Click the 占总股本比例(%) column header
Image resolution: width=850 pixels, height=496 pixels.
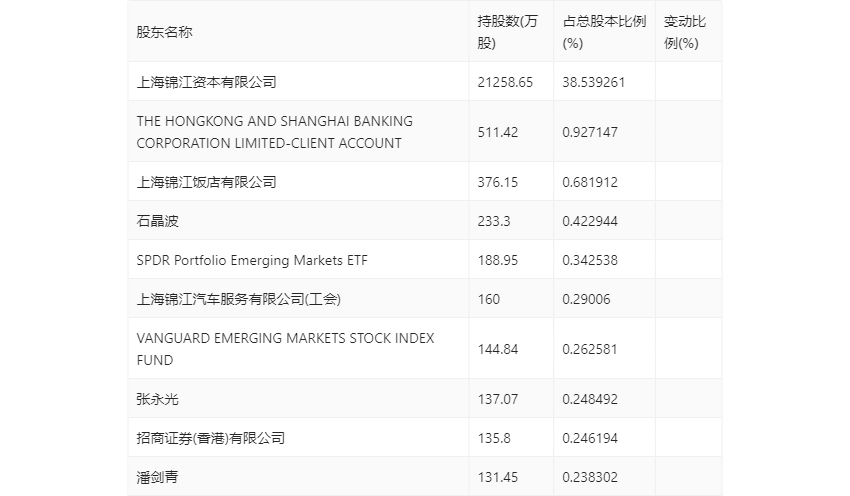tap(604, 32)
